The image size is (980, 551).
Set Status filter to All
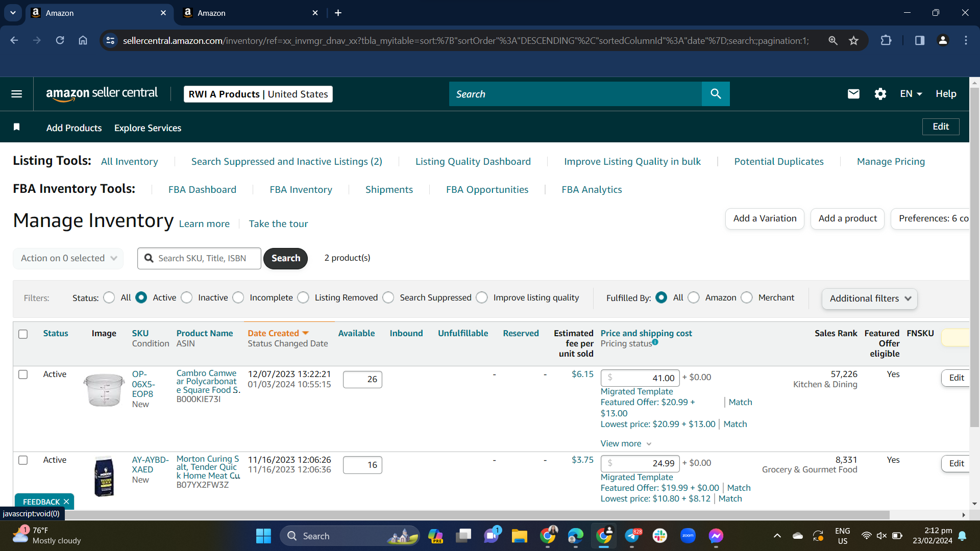[x=109, y=297]
